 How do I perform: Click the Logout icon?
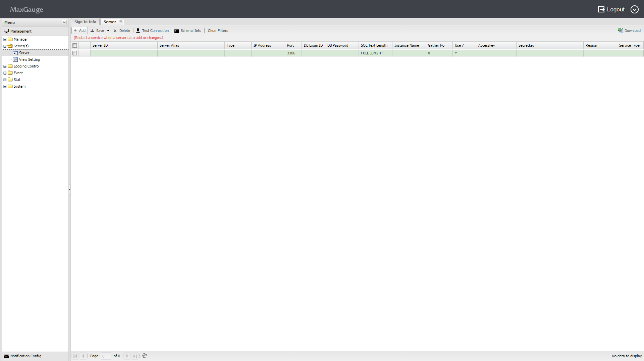click(x=601, y=9)
